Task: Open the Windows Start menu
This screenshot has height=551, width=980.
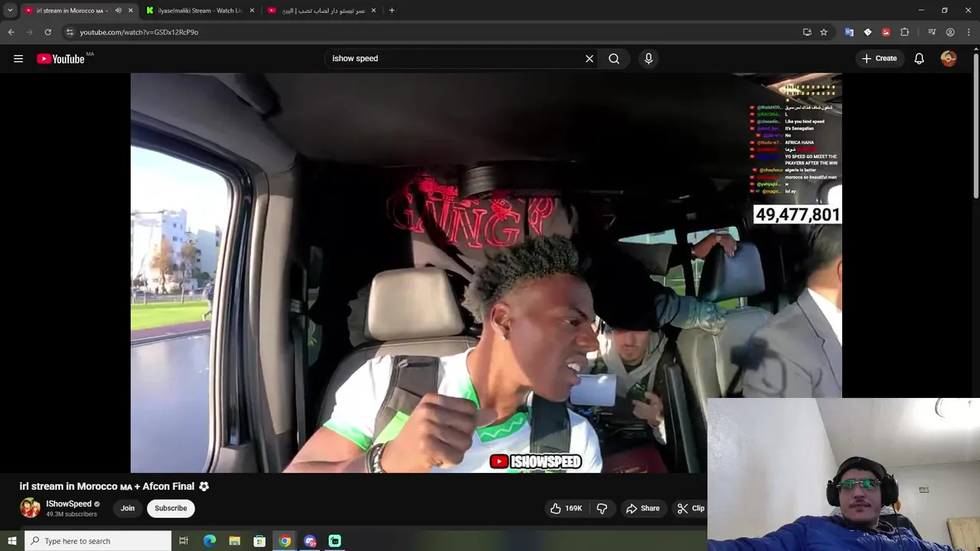Action: [11, 541]
